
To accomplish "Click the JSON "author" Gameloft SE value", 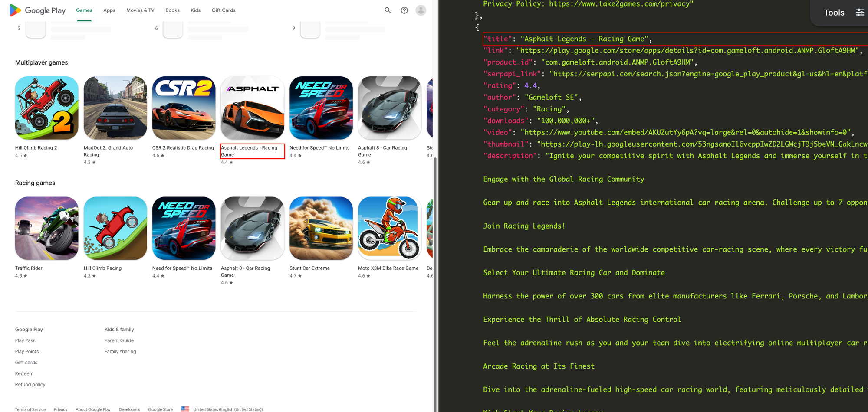I will (551, 98).
